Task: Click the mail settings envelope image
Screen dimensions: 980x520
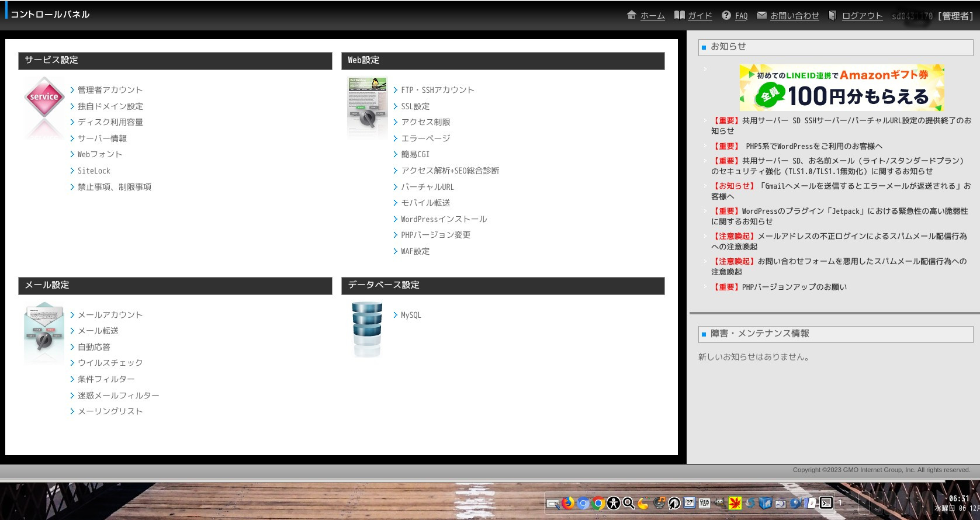Action: tap(44, 332)
